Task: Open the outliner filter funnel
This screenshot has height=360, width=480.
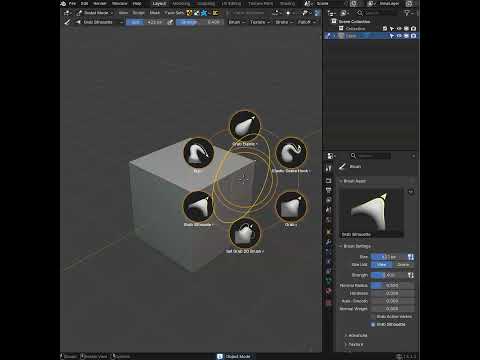Action: point(407,13)
